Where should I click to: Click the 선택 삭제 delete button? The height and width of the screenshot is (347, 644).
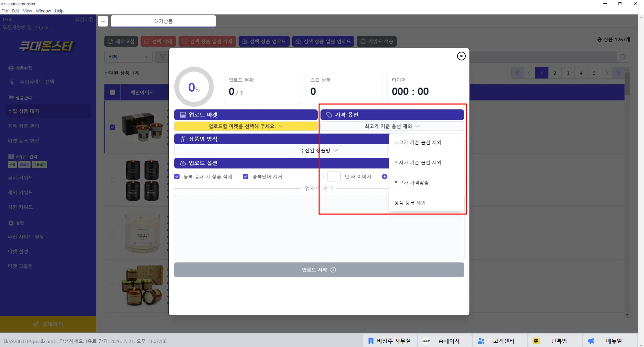click(x=158, y=41)
